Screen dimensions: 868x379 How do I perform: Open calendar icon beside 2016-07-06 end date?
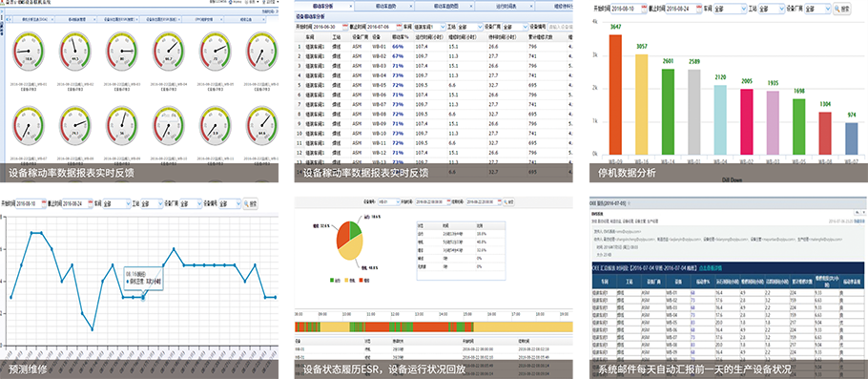click(399, 26)
